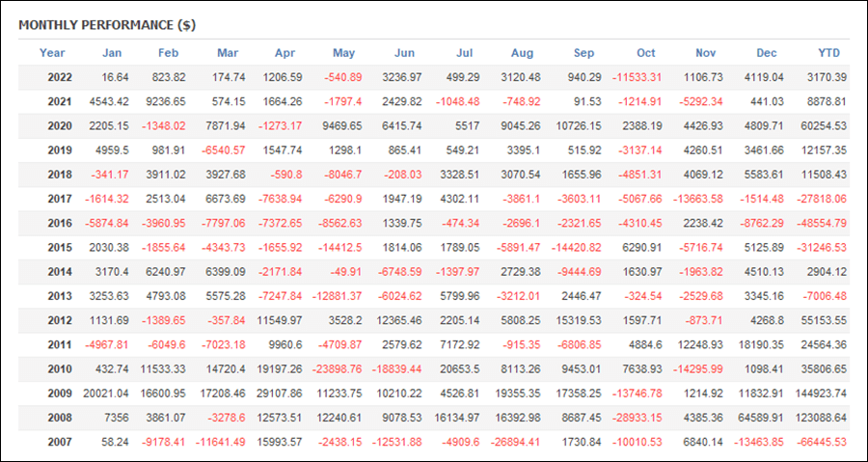Select the 2016 year row label
The height and width of the screenshot is (462, 868).
pos(60,223)
